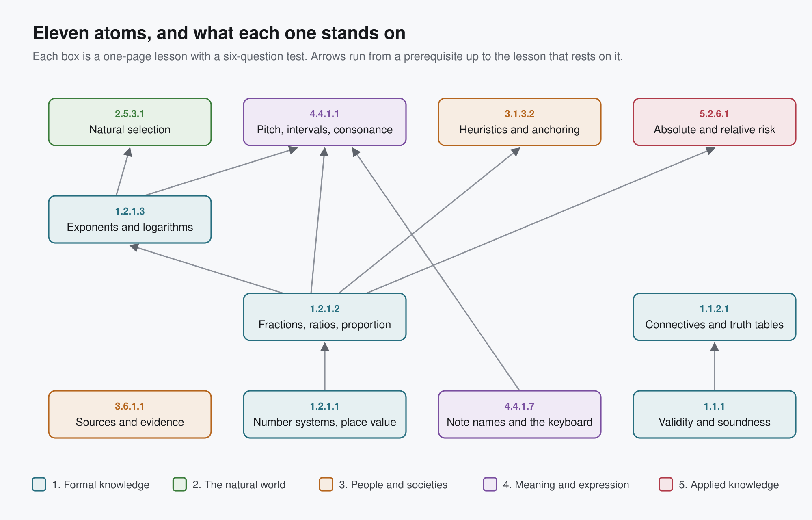This screenshot has height=520, width=812.
Task: Click the Meaning and expression purple swatch
Action: (490, 484)
